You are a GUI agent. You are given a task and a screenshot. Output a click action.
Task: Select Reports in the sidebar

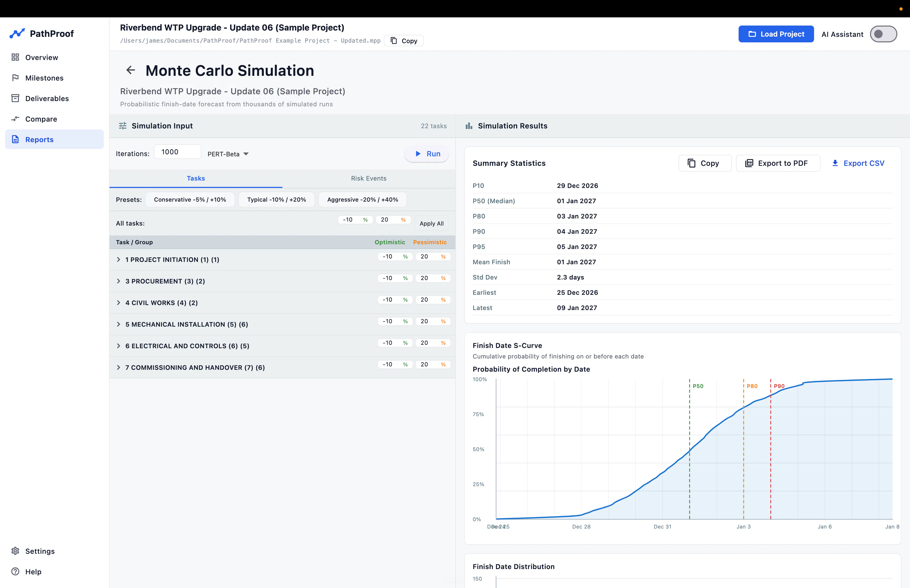[54, 139]
